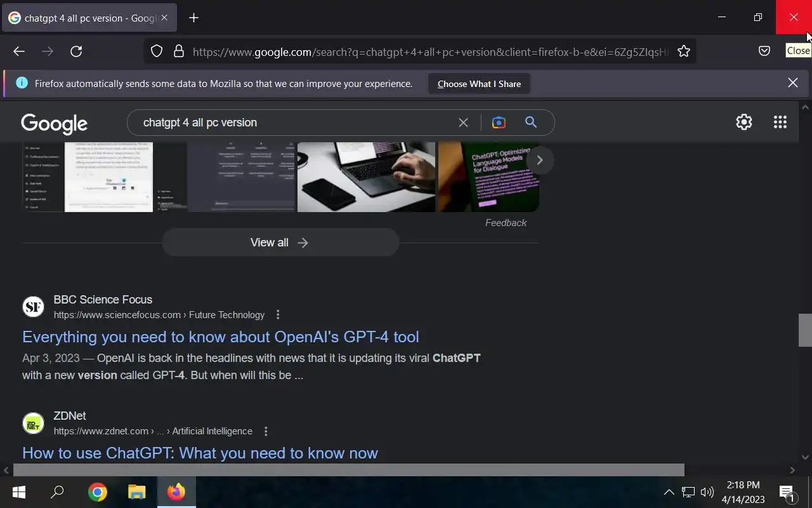Minimize the Firefox window
812x508 pixels.
coord(721,17)
